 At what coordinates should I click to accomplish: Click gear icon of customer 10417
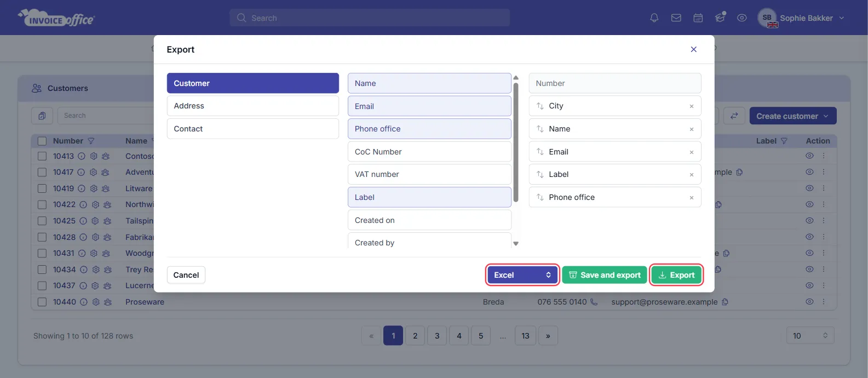(93, 172)
